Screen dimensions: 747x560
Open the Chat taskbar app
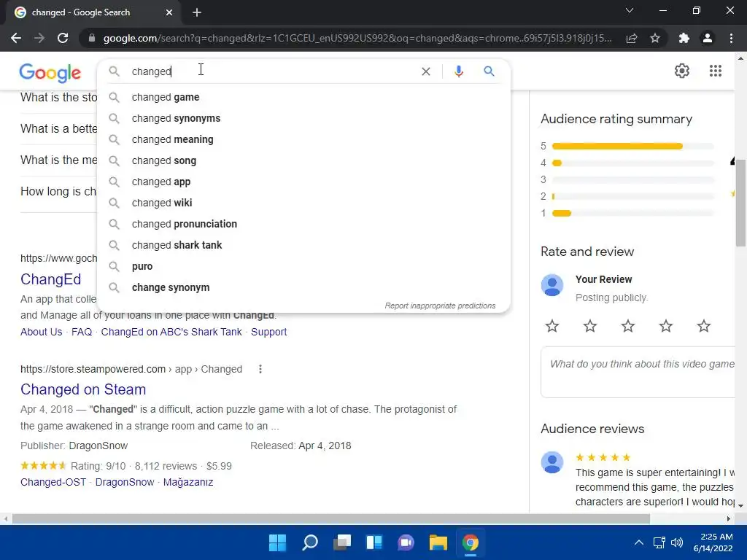(406, 542)
